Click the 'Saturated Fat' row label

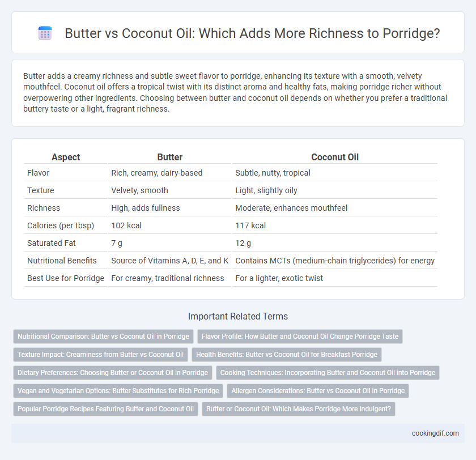click(52, 243)
